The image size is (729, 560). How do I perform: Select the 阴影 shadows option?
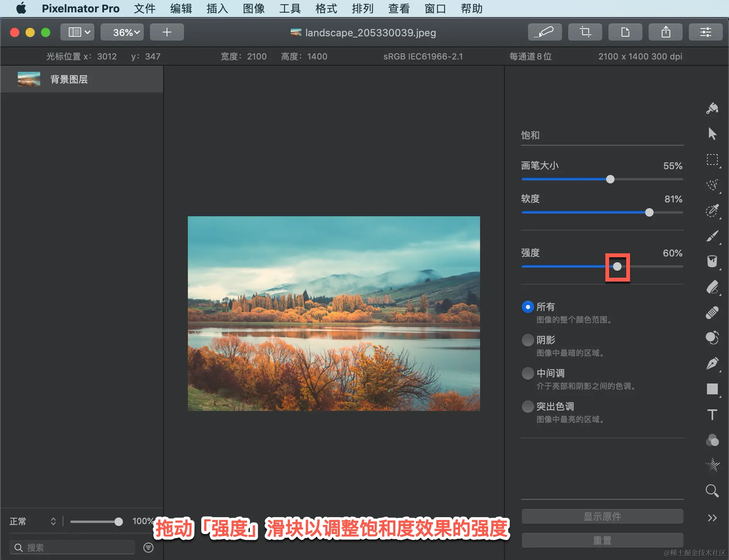tap(528, 340)
